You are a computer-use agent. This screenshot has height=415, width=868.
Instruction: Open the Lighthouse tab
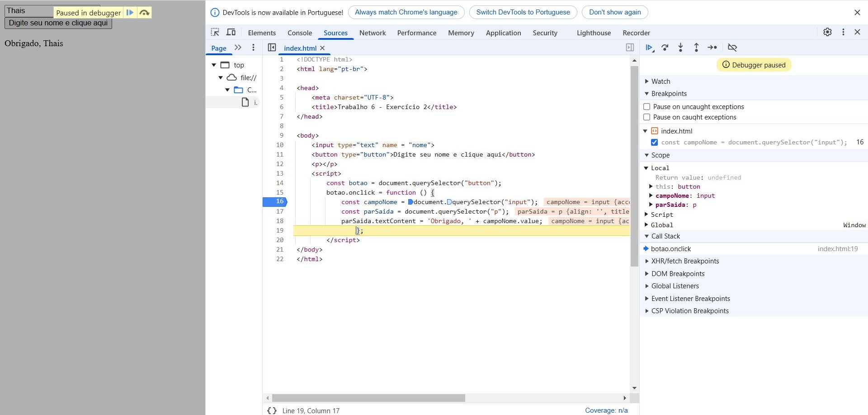(594, 33)
